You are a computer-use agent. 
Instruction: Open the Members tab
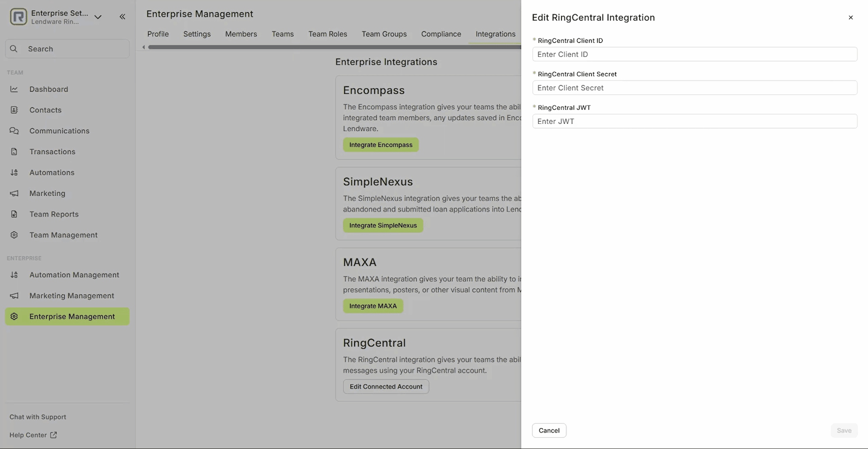tap(241, 34)
